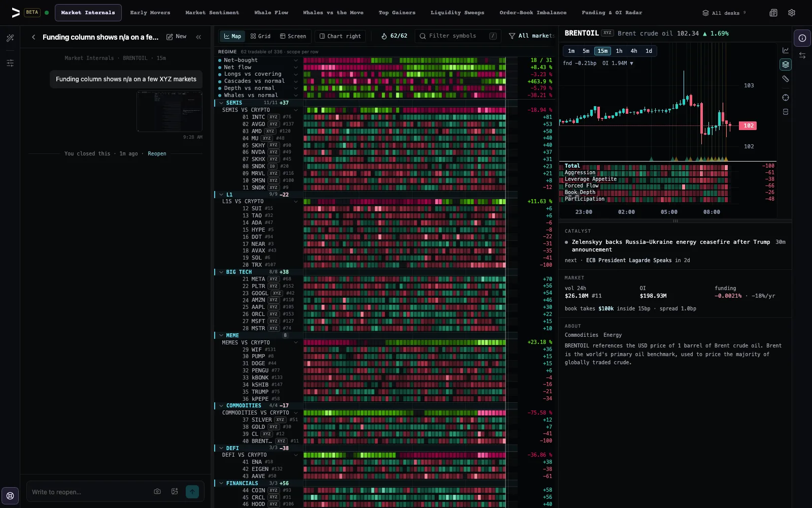Click the camera screenshot icon in composer

coord(157,491)
